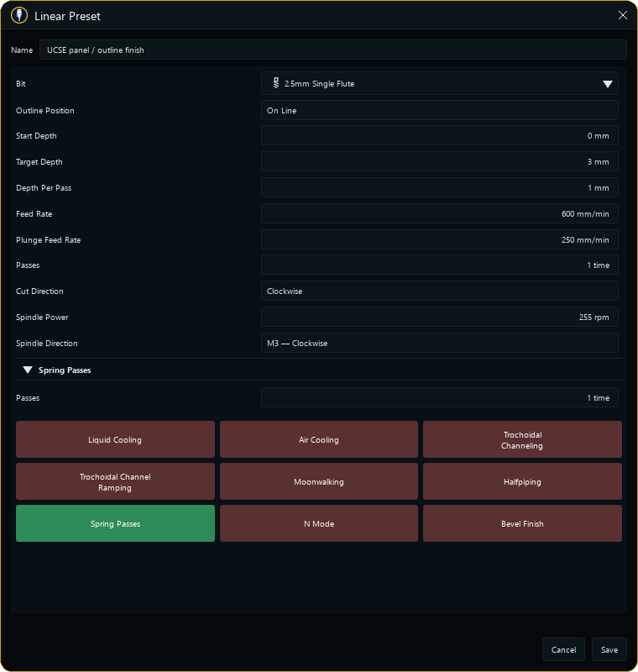Image resolution: width=638 pixels, height=672 pixels.
Task: Click the Feed Rate label
Action: tap(34, 214)
